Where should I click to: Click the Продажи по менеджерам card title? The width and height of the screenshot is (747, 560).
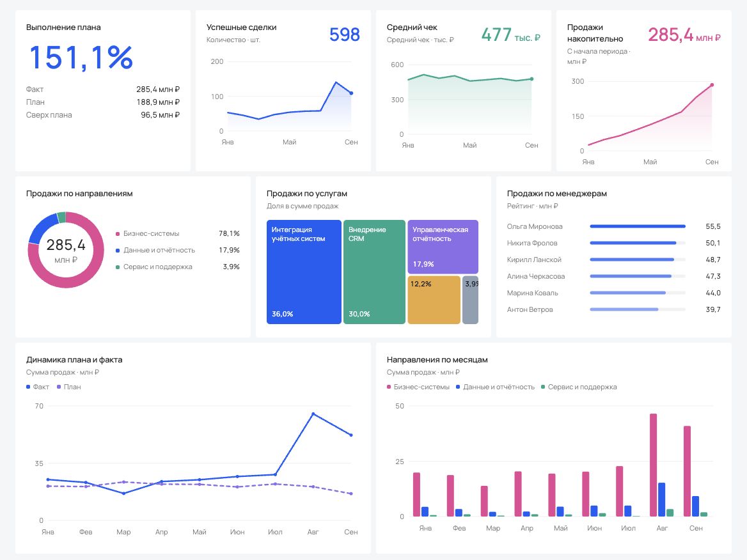pos(557,193)
